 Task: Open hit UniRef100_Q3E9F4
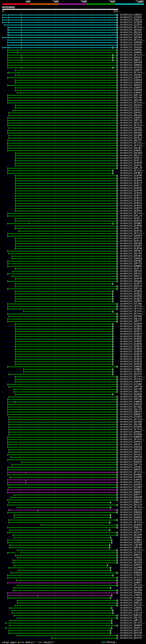131,77
